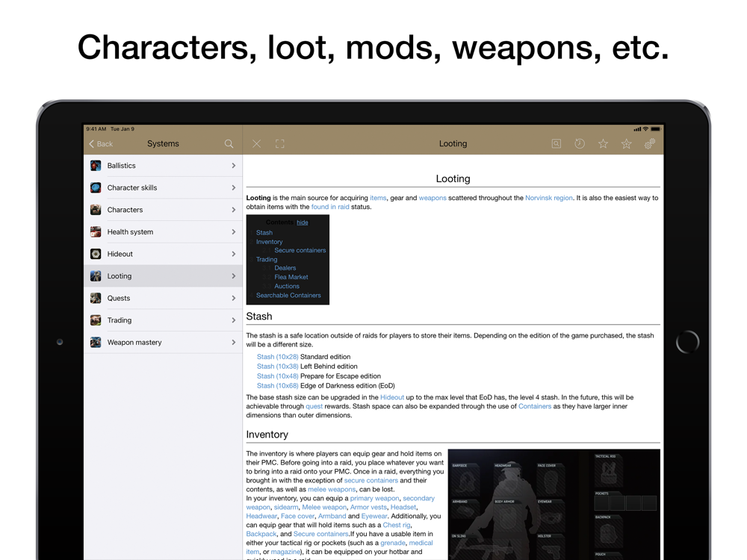Expand Quests with its chevron

[x=233, y=298]
